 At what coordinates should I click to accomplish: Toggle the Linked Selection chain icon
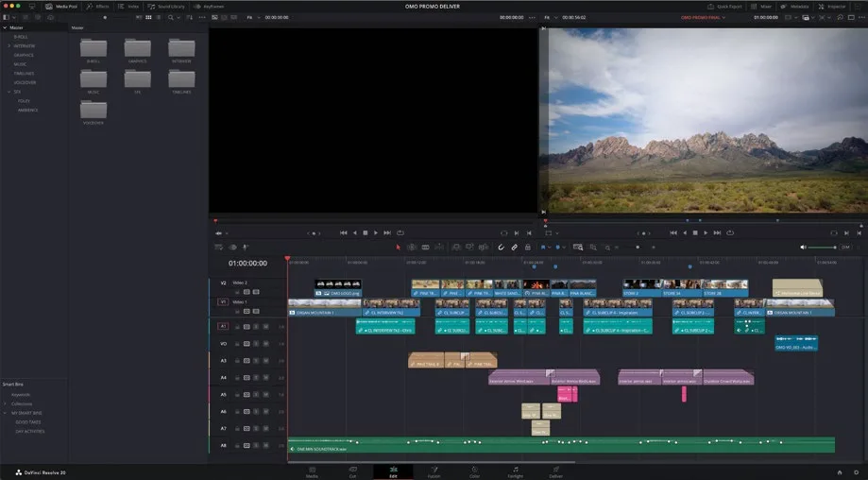click(x=514, y=247)
